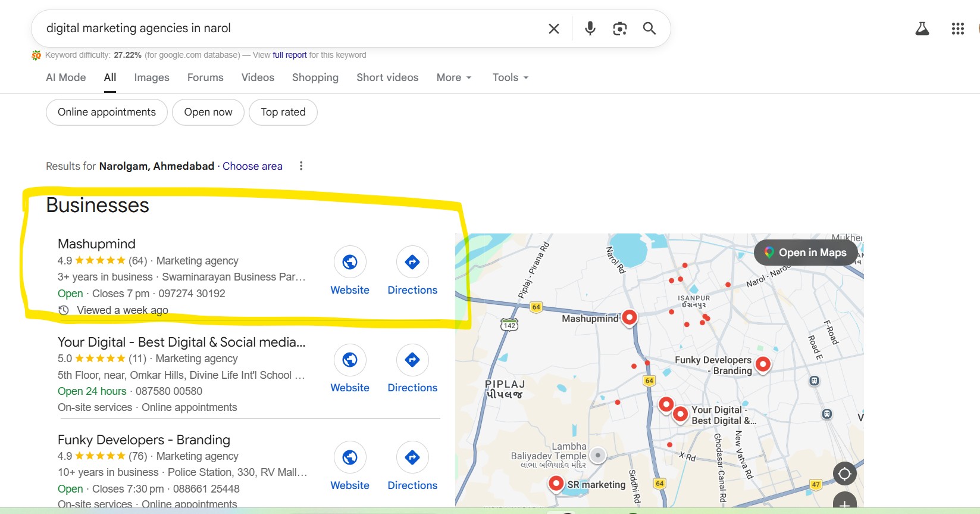The width and height of the screenshot is (980, 514).
Task: Switch to Forums tab
Action: [205, 77]
